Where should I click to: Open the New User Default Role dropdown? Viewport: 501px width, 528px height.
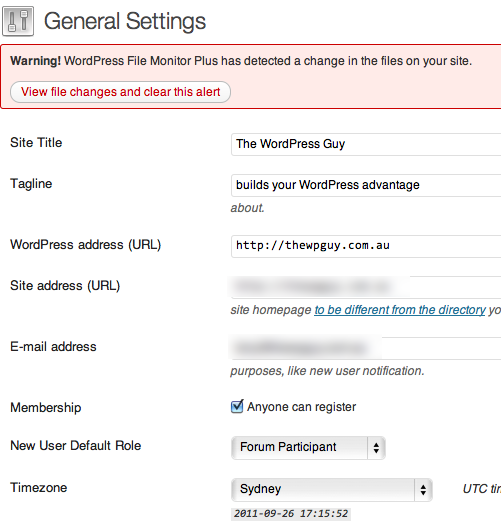(x=308, y=448)
